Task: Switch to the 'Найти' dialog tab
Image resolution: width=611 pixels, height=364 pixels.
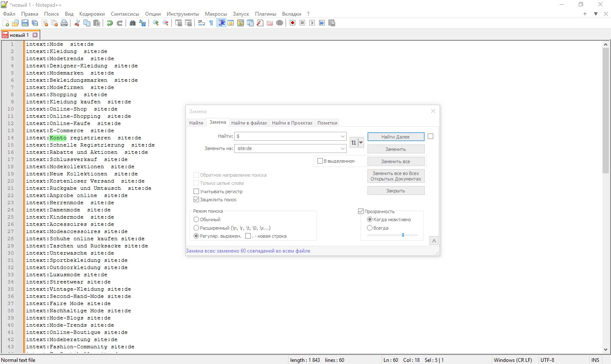Action: 196,123
